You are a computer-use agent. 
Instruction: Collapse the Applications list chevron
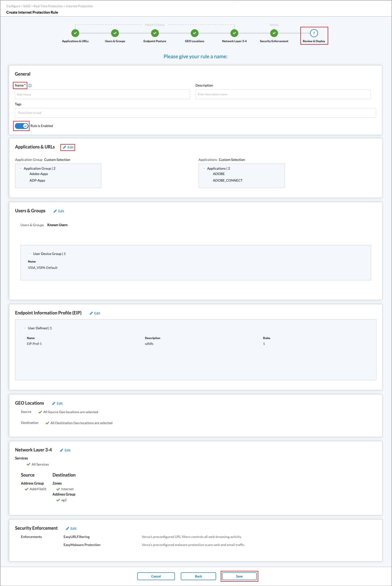pyautogui.click(x=204, y=169)
